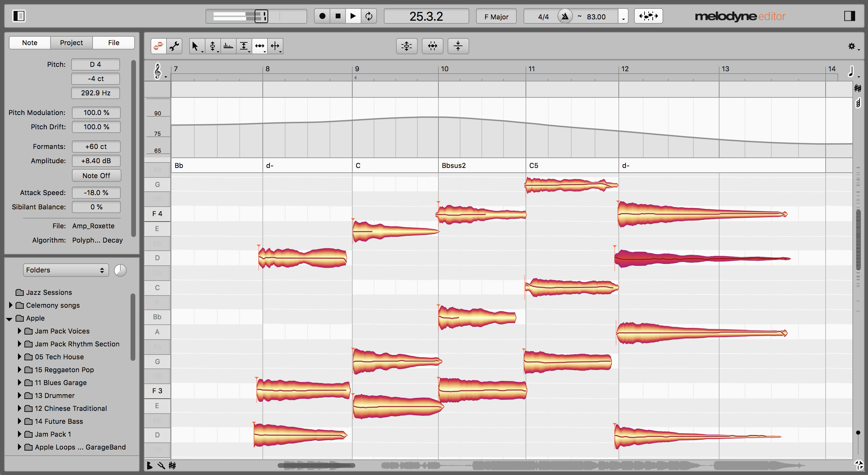Image resolution: width=868 pixels, height=475 pixels.
Task: Expand the Jazz Sessions folder
Action: [x=10, y=292]
